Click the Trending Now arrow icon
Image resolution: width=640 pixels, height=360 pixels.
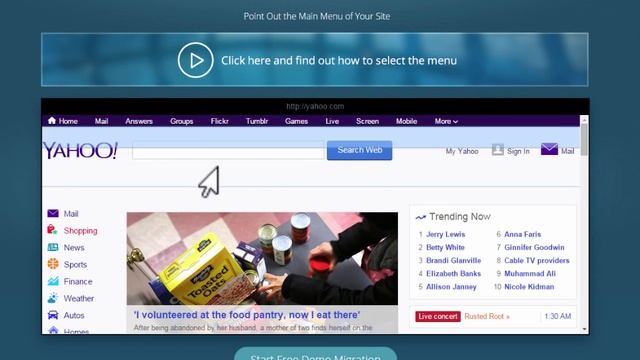[421, 217]
